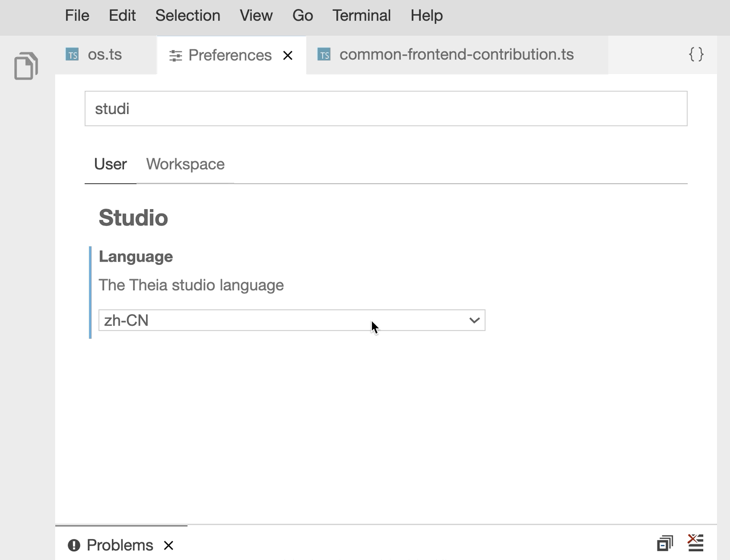The image size is (730, 560).
Task: Click the Language setting title
Action: tap(136, 257)
